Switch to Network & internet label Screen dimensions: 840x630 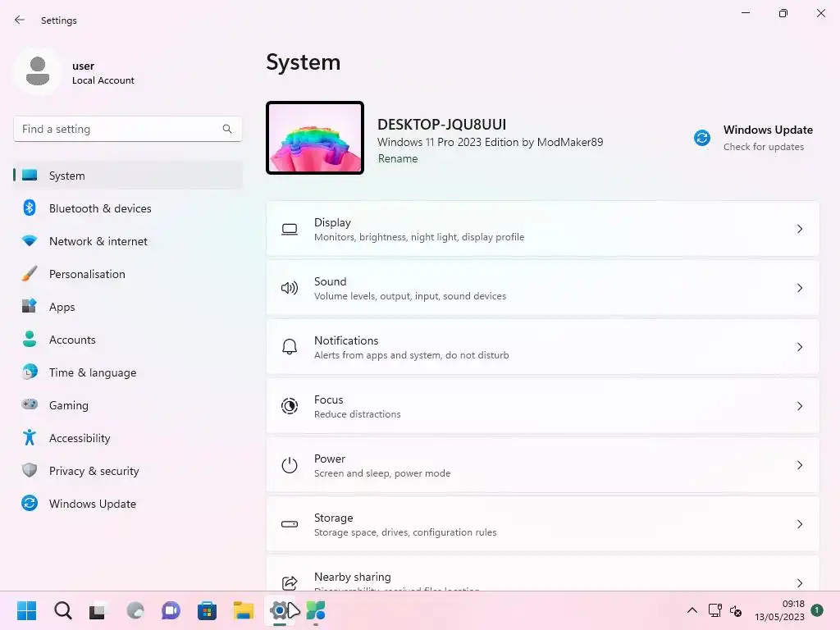[x=98, y=241]
